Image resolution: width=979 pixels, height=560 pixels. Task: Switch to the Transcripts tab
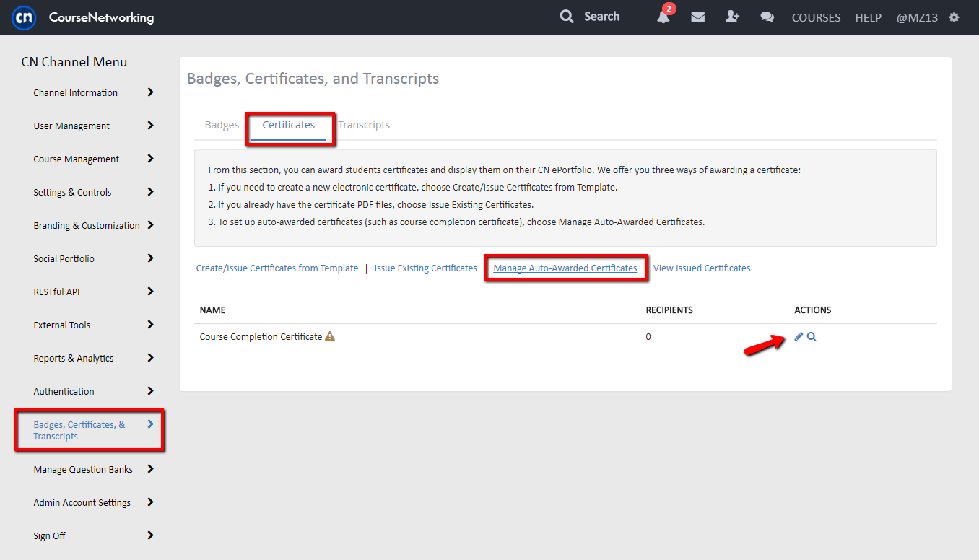pyautogui.click(x=365, y=125)
